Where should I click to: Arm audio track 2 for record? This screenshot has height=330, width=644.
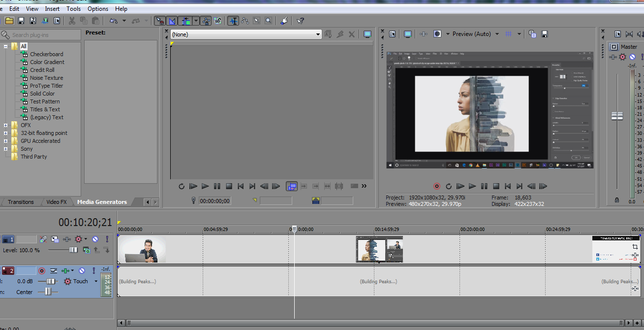(x=42, y=271)
